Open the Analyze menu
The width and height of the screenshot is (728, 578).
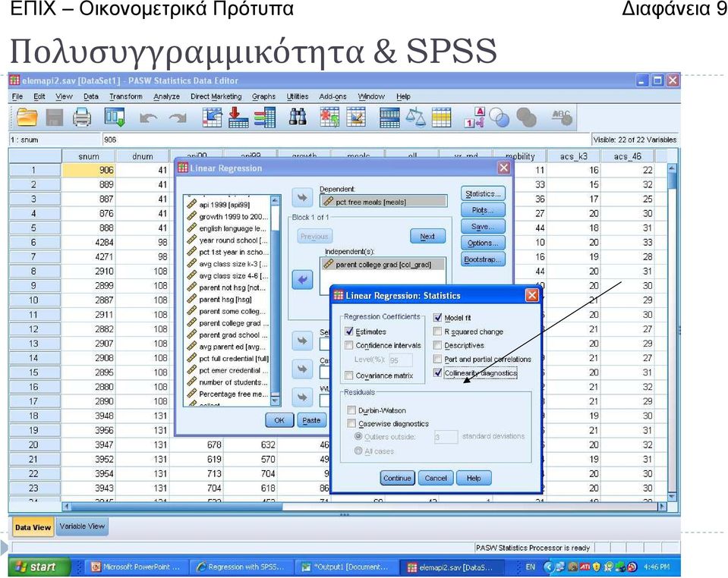167,96
